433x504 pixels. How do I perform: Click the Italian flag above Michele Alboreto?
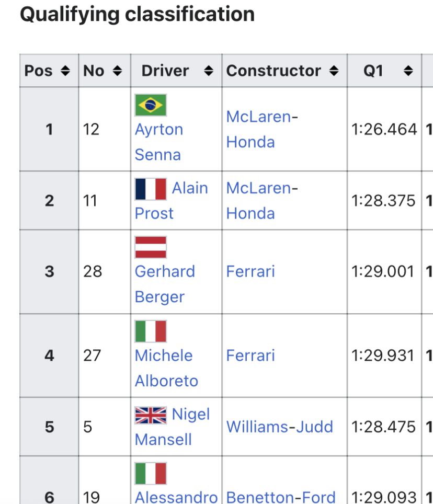click(x=151, y=331)
